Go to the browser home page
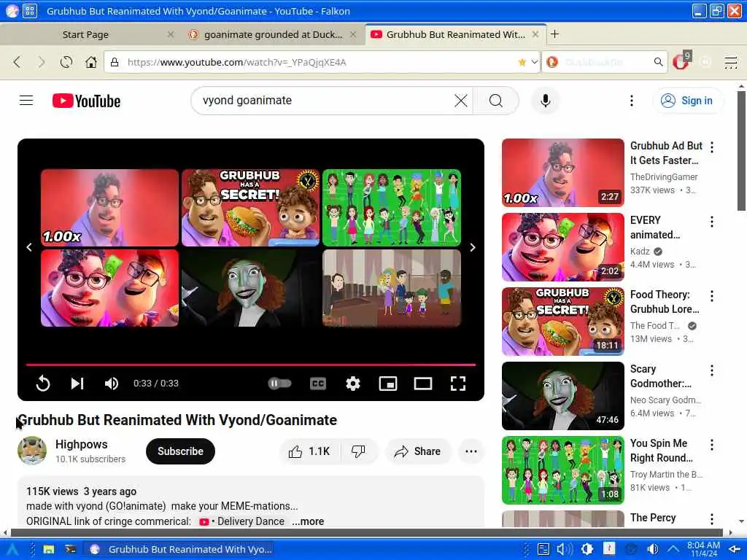The width and height of the screenshot is (747, 560). click(91, 62)
